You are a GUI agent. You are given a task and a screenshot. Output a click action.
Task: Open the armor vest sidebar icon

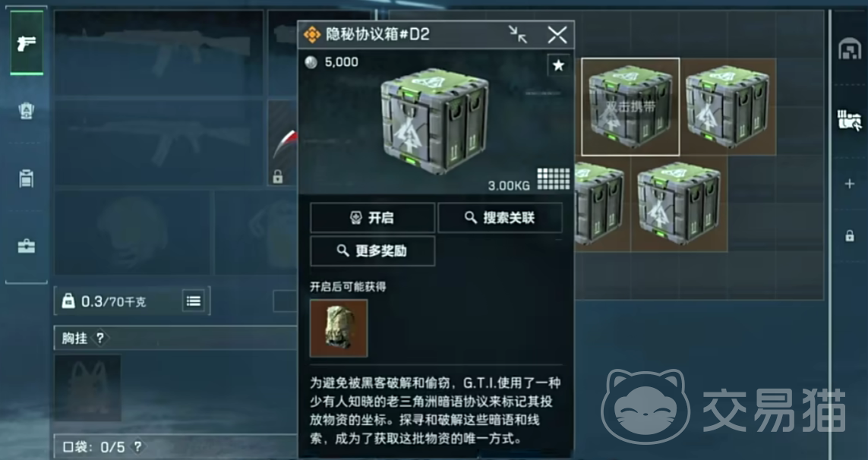(27, 112)
